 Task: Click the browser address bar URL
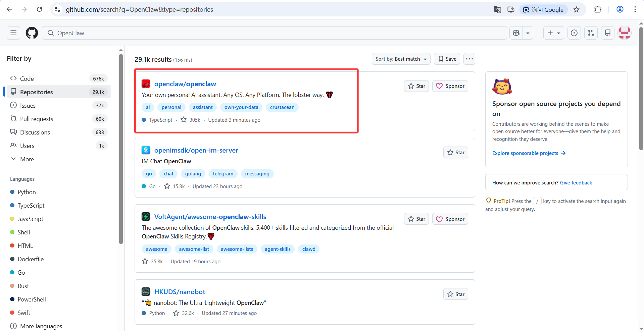point(139,9)
